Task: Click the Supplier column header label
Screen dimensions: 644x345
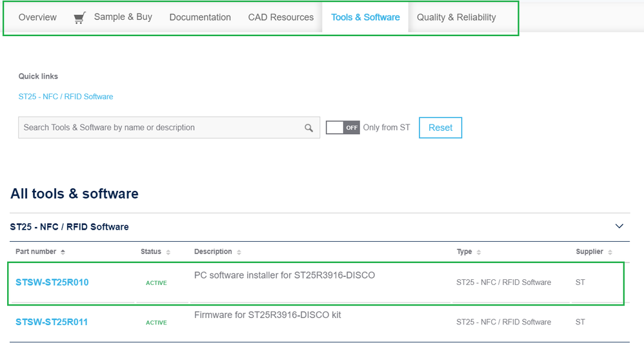Action: click(x=589, y=251)
